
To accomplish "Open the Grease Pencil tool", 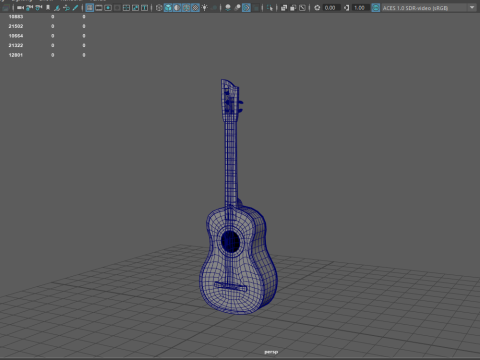I will pyautogui.click(x=75, y=7).
